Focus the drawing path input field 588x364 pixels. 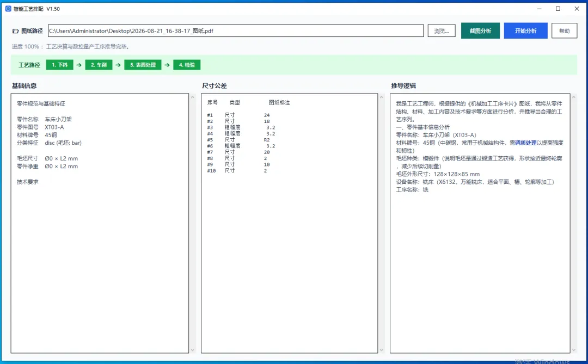coord(236,30)
